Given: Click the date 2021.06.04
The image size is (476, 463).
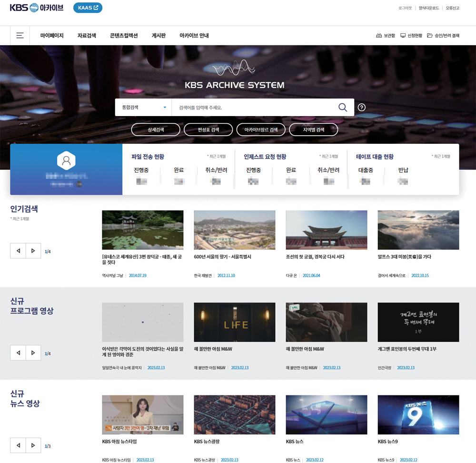Looking at the screenshot, I should pyautogui.click(x=311, y=276).
